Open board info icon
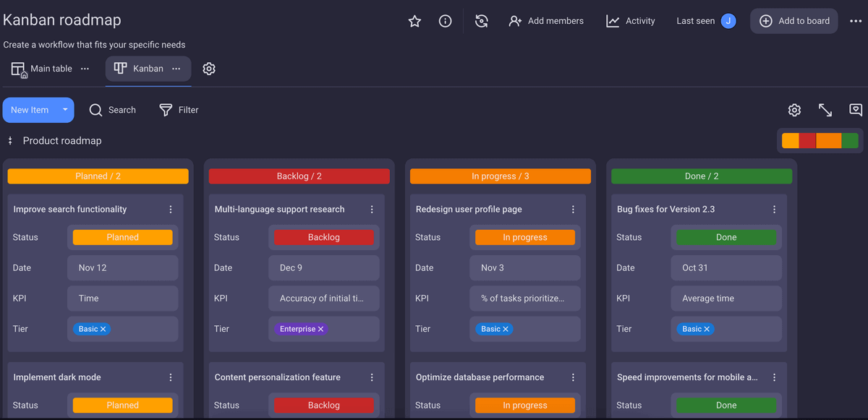Screen dimensions: 868x420 (446, 21)
